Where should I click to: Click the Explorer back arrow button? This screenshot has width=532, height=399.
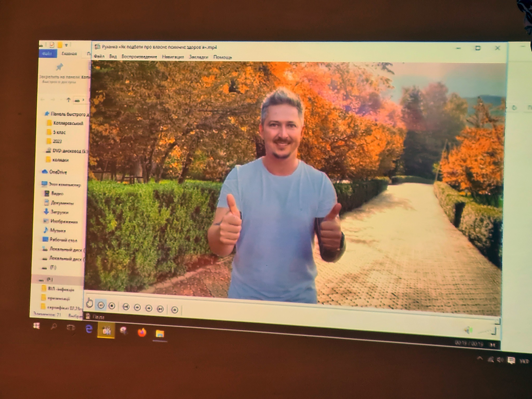43,99
